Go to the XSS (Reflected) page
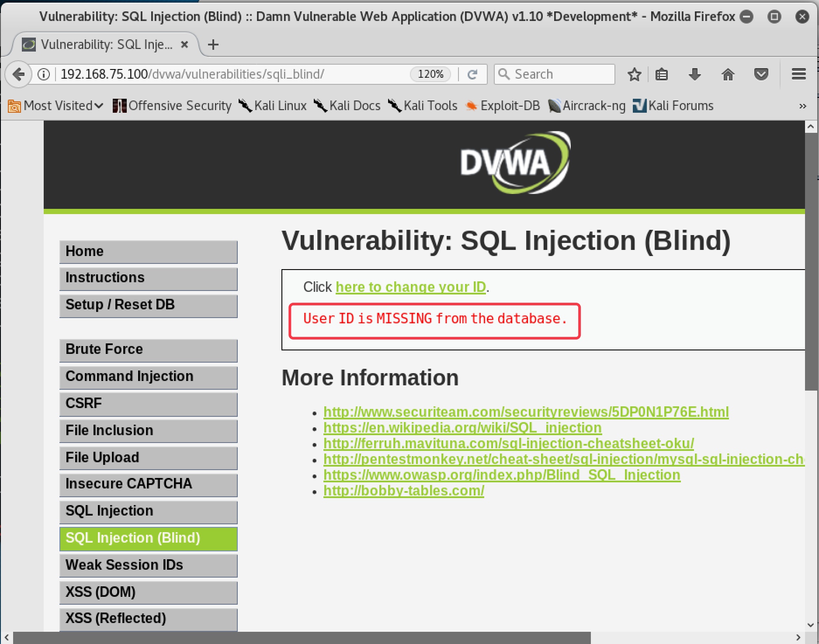Viewport: 819px width, 644px height. click(149, 619)
